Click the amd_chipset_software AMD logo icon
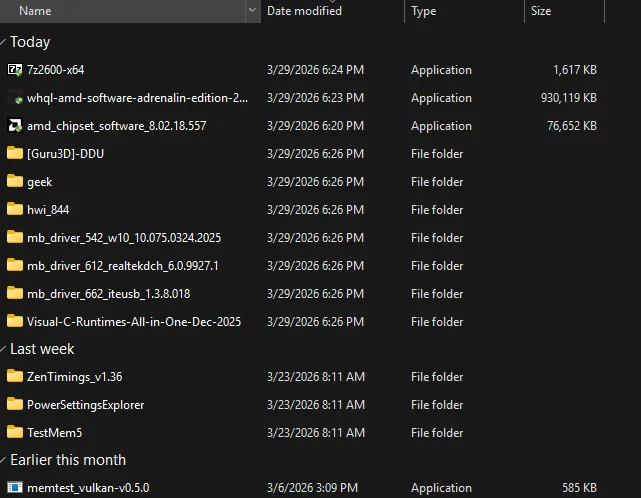This screenshot has width=641, height=498. point(15,126)
